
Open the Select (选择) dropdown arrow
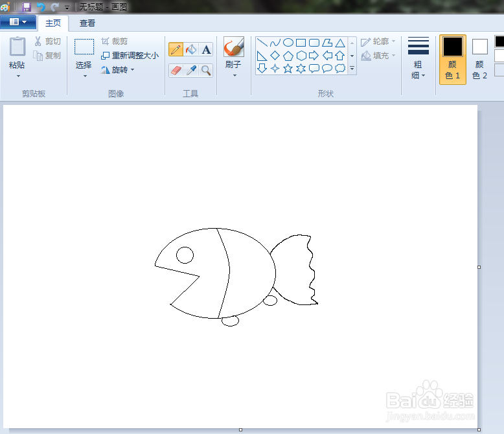tap(85, 76)
